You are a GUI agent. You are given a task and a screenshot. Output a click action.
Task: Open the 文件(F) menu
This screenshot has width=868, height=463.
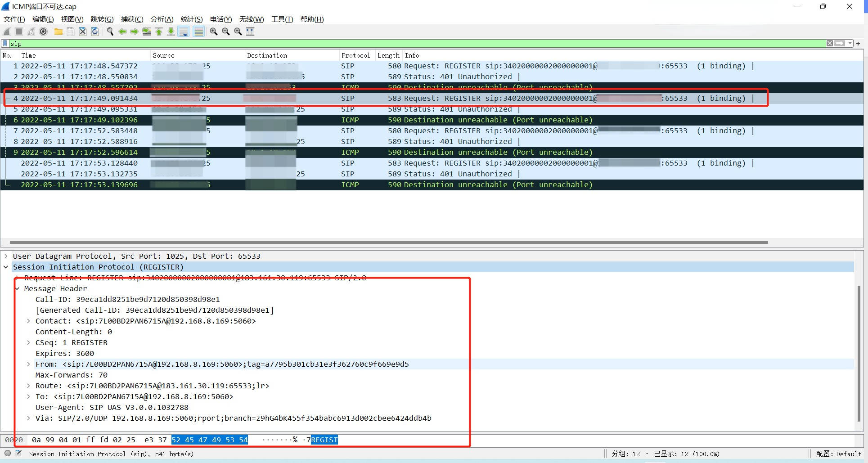(x=14, y=19)
